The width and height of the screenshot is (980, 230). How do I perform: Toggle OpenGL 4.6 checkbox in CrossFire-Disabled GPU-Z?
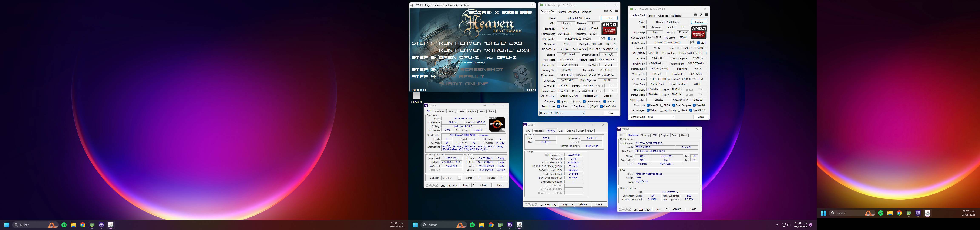click(691, 111)
